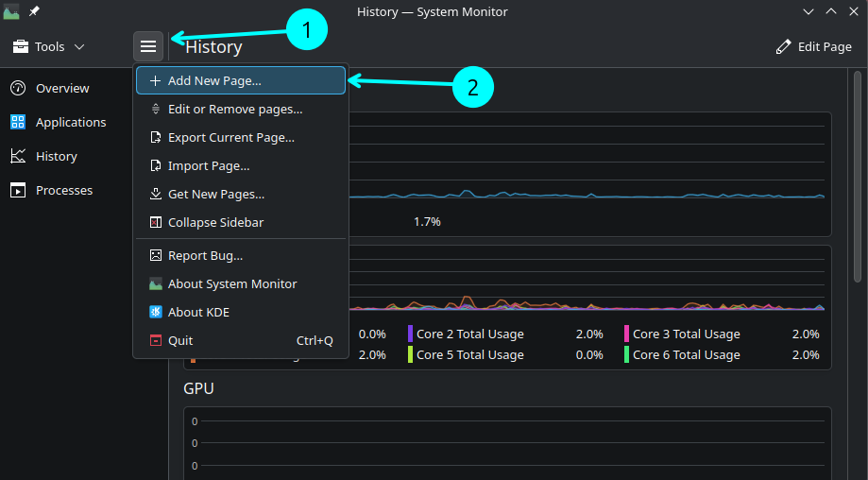
Task: Click the pencil icon of Edit Page
Action: 783,47
